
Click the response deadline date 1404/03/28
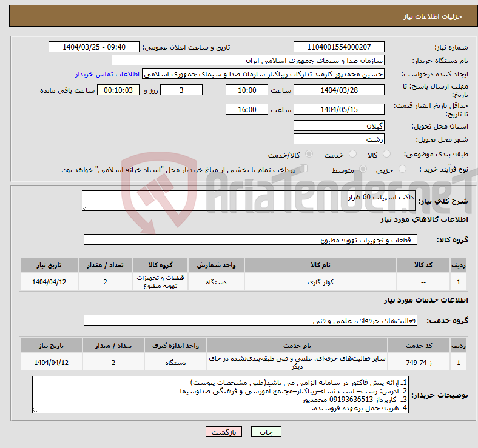[338, 90]
